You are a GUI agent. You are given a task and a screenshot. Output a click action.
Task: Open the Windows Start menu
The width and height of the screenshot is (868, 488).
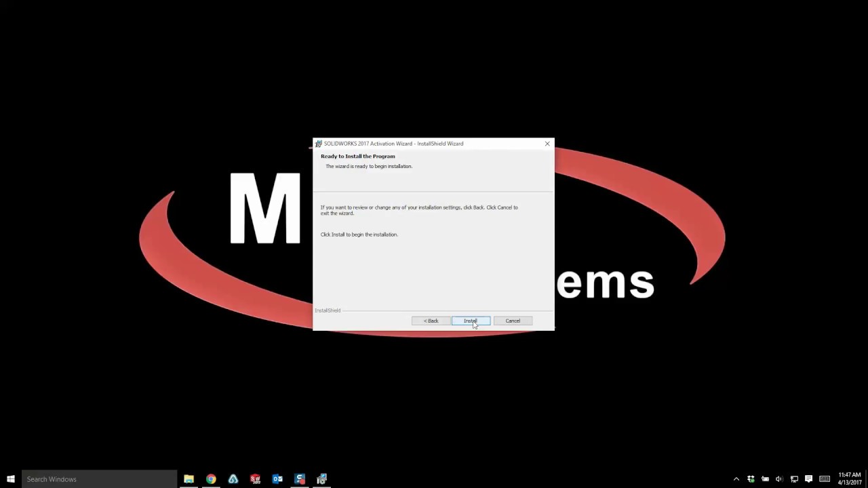tap(11, 479)
